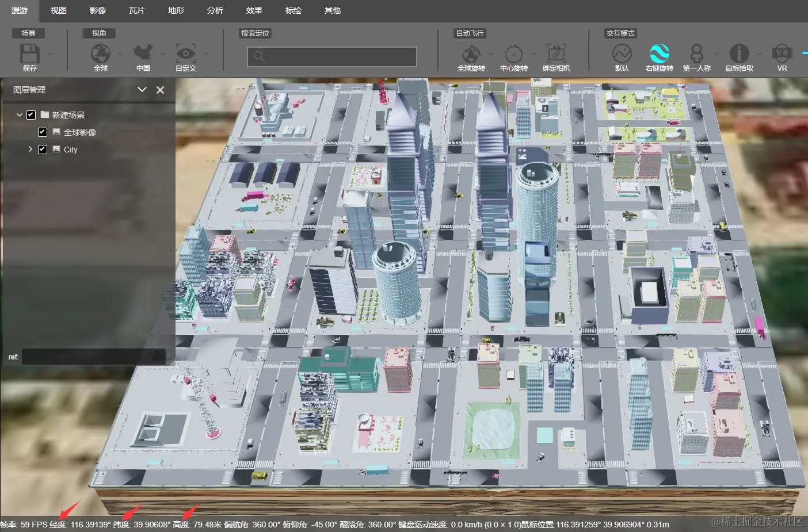Click the 帧率 59 FPS status text
The image size is (808, 532).
click(x=24, y=525)
